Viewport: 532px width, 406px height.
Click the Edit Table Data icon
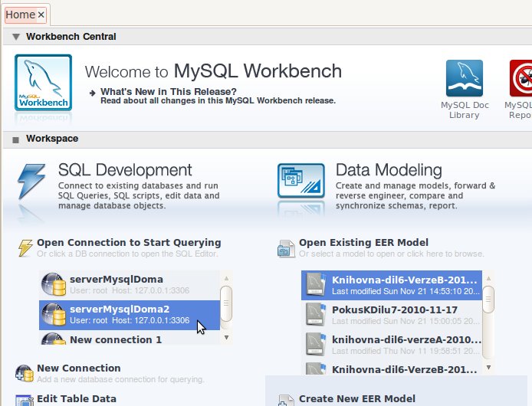[x=25, y=400]
